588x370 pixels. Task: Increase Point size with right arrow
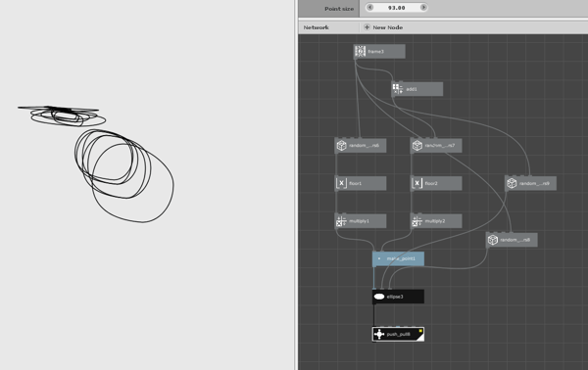pos(423,7)
